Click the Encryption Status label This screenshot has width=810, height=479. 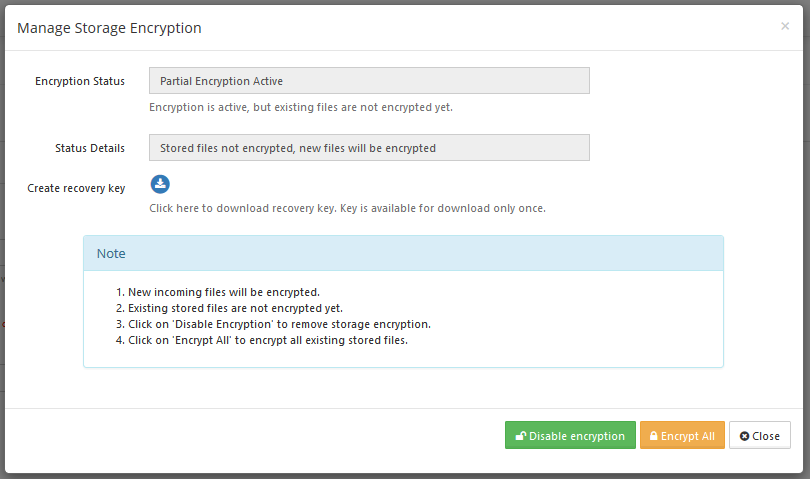point(80,81)
